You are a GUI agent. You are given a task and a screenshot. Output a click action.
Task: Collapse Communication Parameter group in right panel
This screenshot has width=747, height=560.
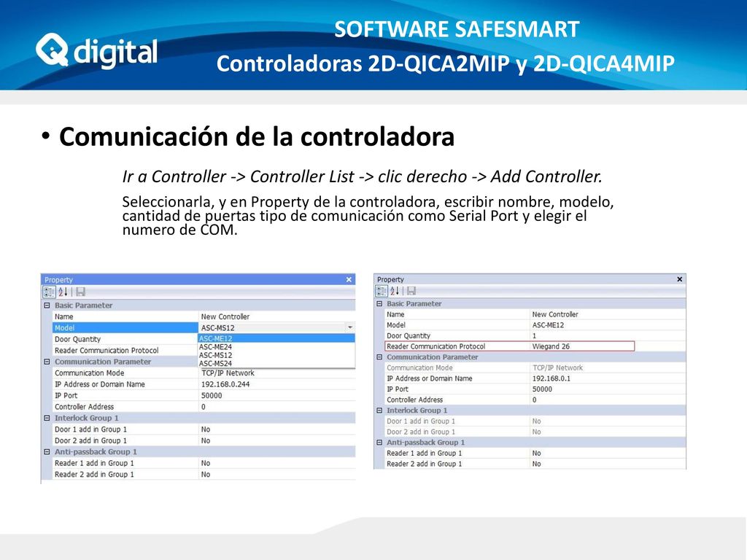click(x=379, y=357)
